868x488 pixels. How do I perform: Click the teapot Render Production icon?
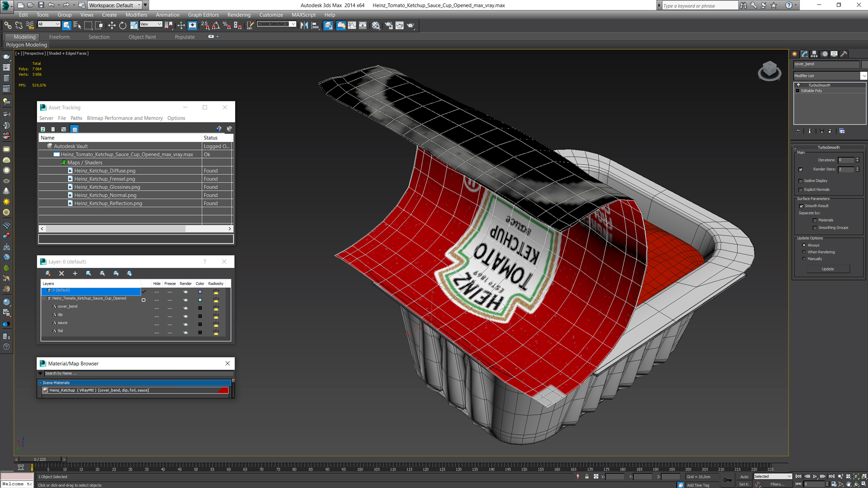(x=410, y=25)
